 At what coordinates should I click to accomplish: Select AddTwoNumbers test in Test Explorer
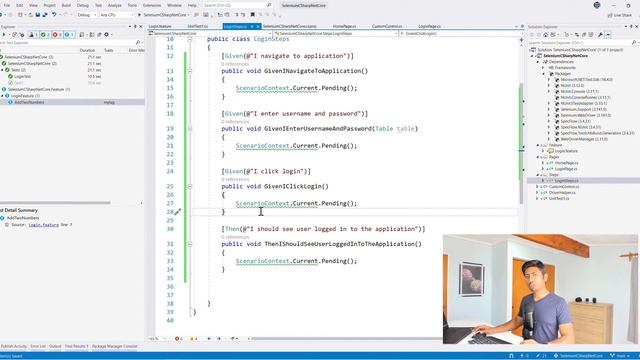coord(29,102)
